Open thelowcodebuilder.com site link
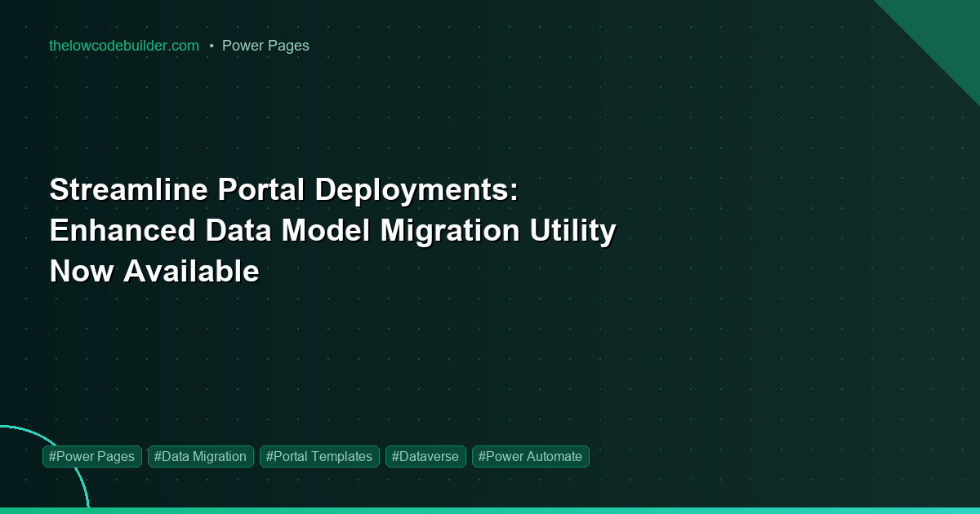The width and height of the screenshot is (980, 514). pyautogui.click(x=124, y=46)
